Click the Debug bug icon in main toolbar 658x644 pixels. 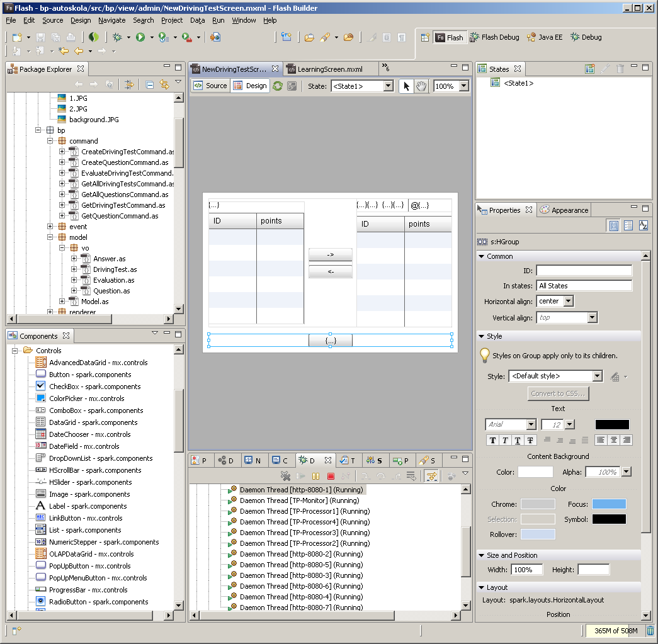coord(118,37)
